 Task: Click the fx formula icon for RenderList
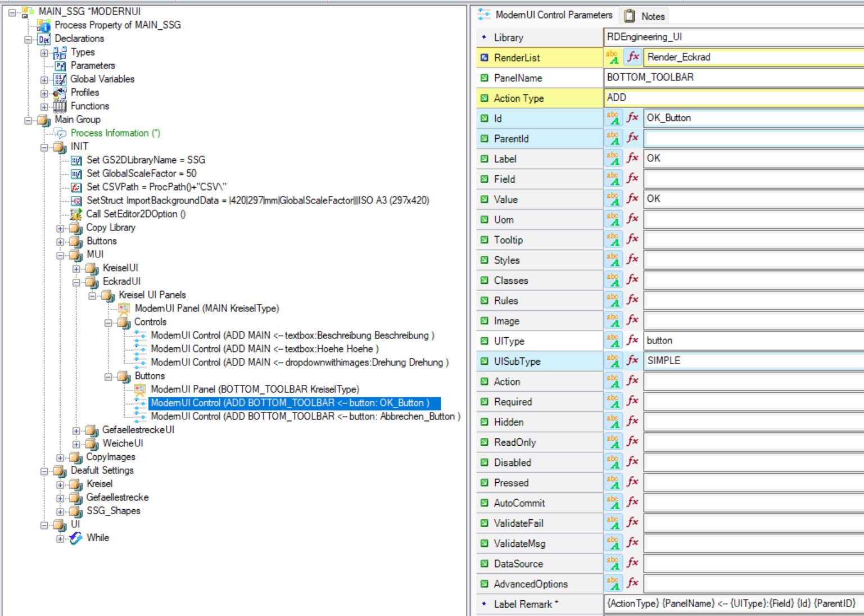point(633,57)
